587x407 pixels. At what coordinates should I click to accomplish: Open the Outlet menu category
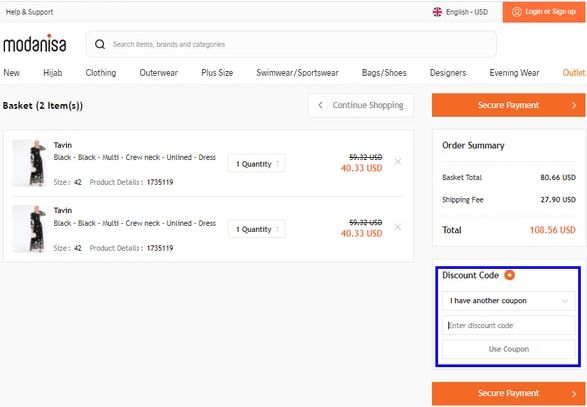tap(574, 73)
